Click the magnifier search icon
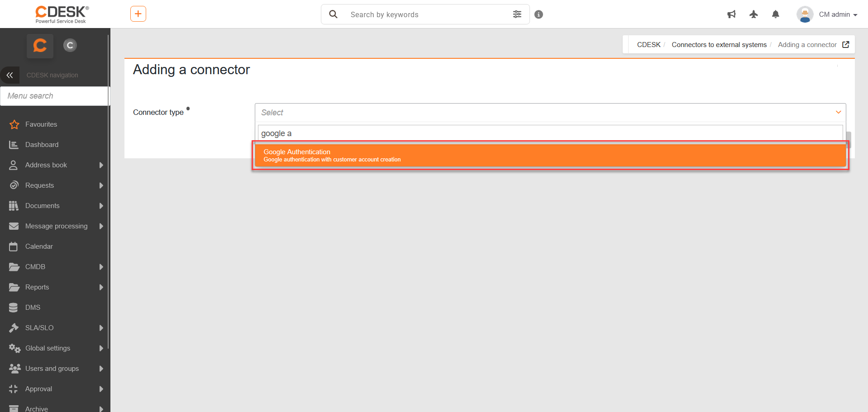 tap(334, 14)
